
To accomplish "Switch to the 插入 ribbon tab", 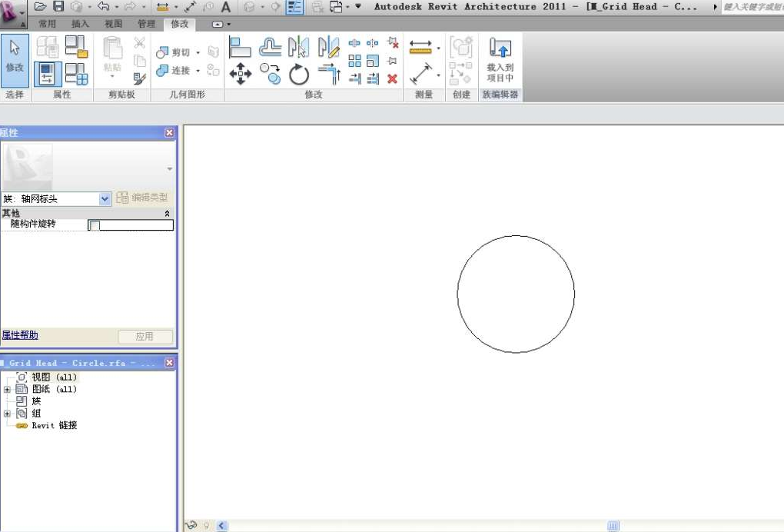I will 80,24.
